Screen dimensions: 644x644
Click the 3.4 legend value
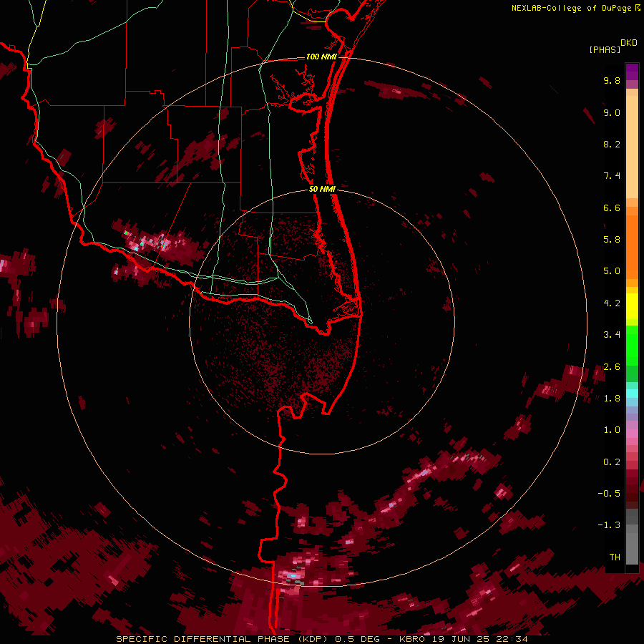click(x=612, y=335)
